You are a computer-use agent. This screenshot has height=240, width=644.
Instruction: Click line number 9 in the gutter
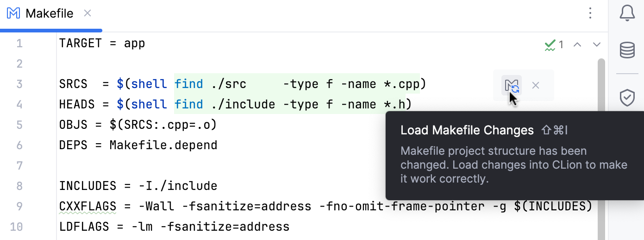(x=19, y=206)
